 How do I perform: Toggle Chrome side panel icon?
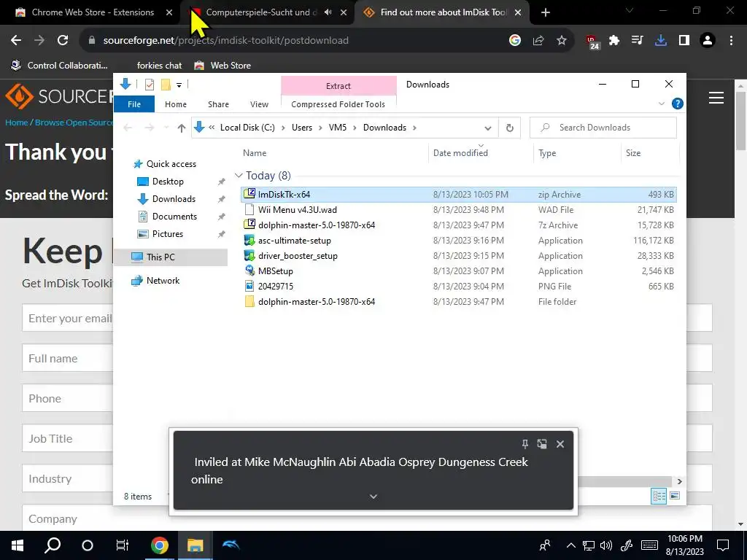pyautogui.click(x=684, y=41)
